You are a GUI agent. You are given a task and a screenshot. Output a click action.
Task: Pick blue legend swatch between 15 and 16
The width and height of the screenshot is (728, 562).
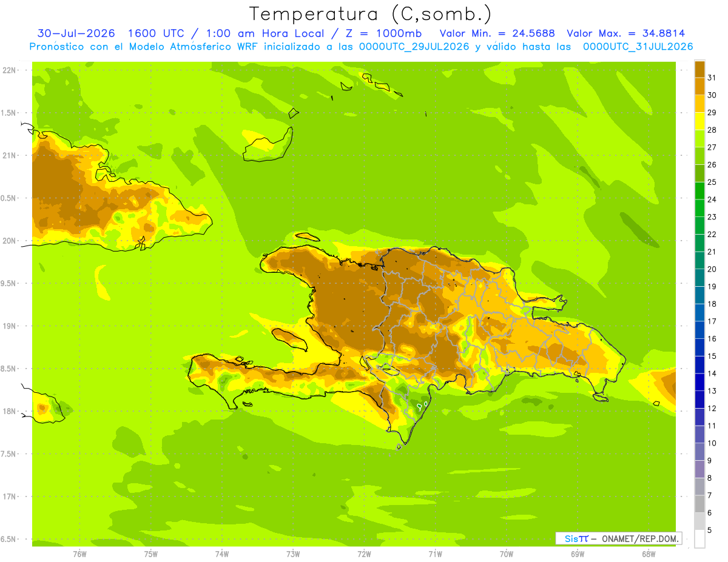pos(699,347)
